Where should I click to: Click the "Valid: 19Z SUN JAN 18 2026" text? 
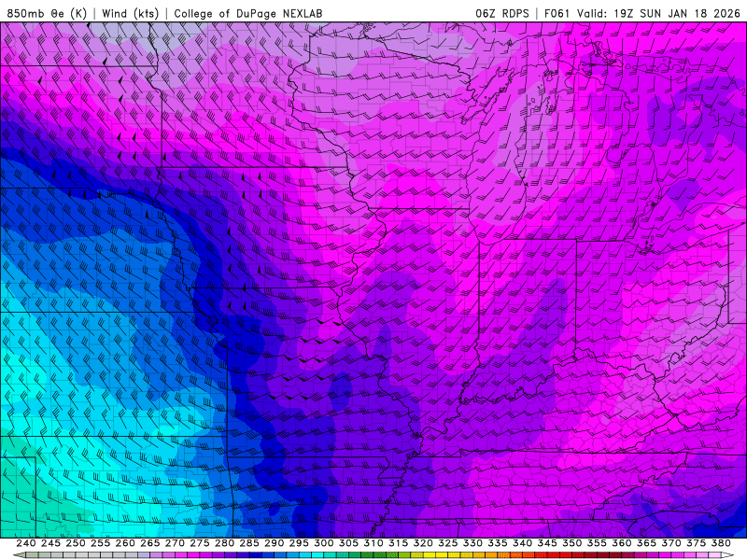(659, 13)
